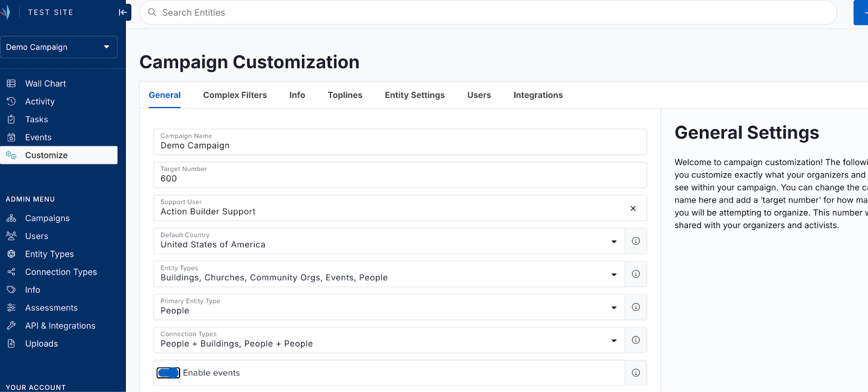This screenshot has width=868, height=392.
Task: Expand the Default Country dropdown
Action: click(x=614, y=242)
